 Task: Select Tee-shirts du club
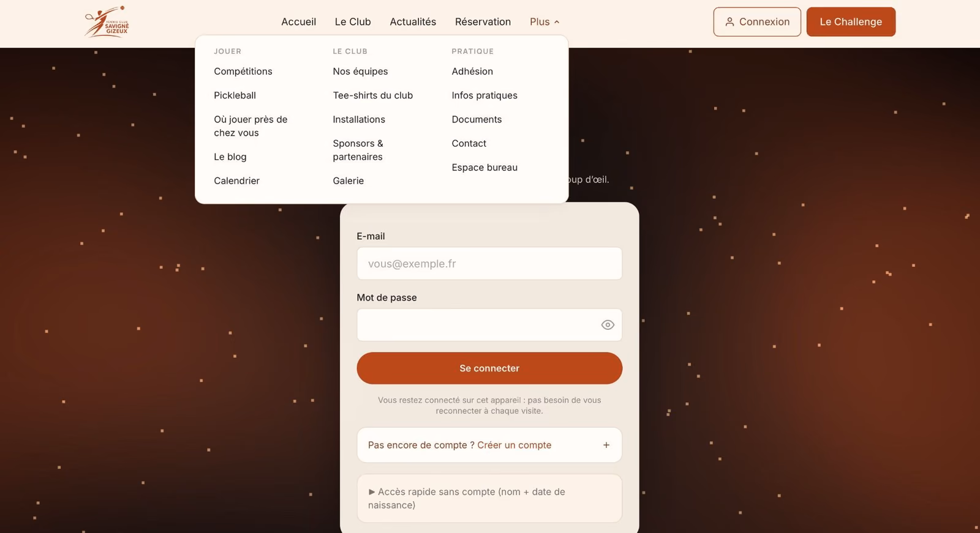373,95
